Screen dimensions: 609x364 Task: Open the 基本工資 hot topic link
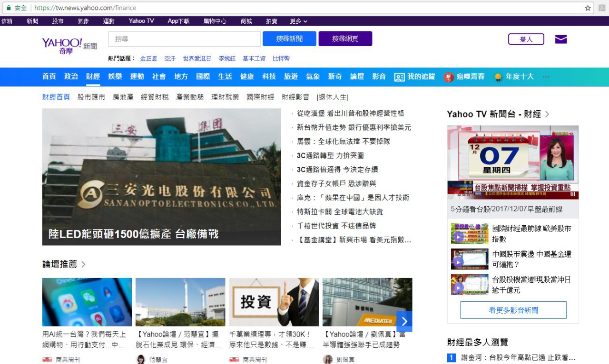(254, 58)
